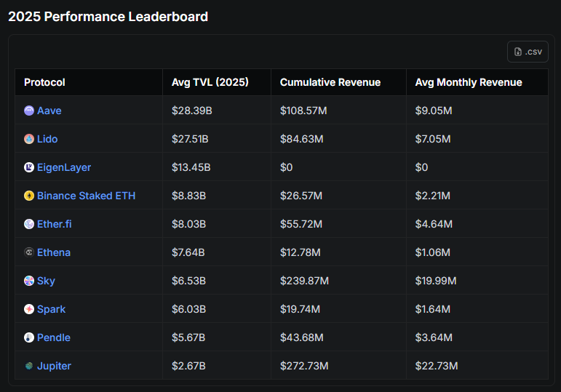
Task: Select the $9.05M monthly revenue cell
Action: tap(477, 111)
